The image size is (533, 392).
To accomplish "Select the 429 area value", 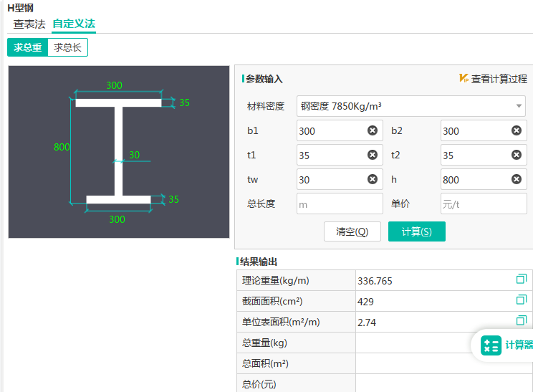I will click(365, 302).
